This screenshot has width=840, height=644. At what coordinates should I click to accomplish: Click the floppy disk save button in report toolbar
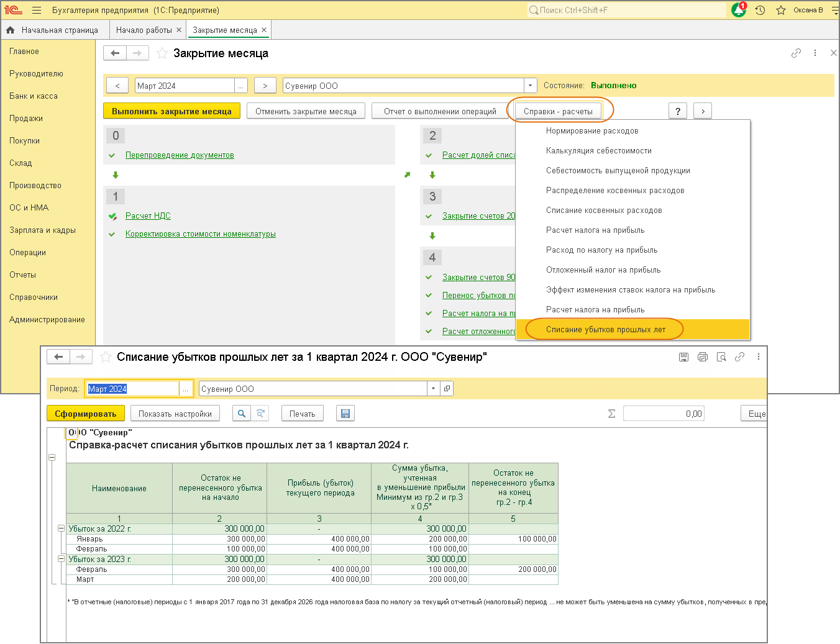coord(345,414)
